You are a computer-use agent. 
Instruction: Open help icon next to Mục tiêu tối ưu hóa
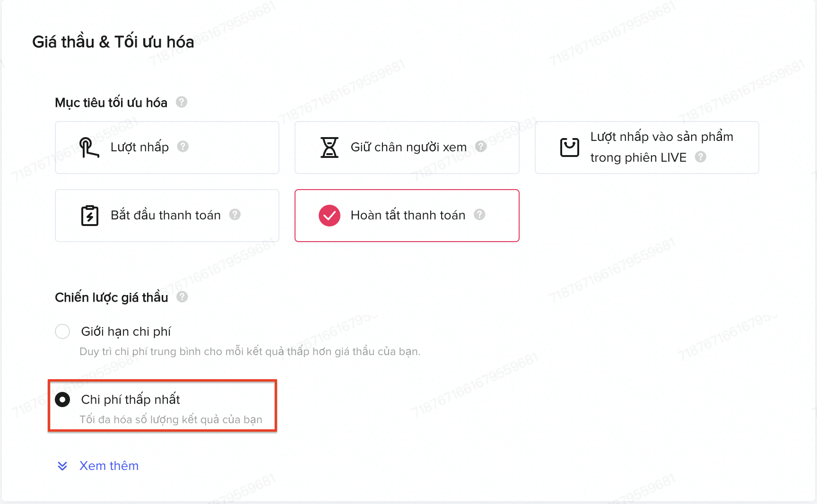[x=182, y=102]
